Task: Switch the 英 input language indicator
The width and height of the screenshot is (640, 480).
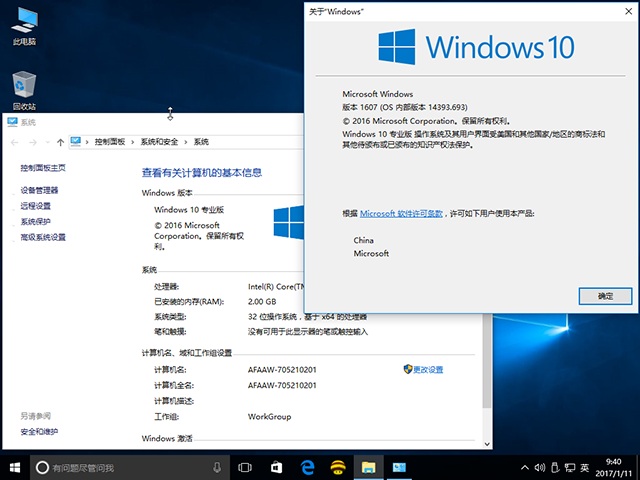Action: (584, 467)
